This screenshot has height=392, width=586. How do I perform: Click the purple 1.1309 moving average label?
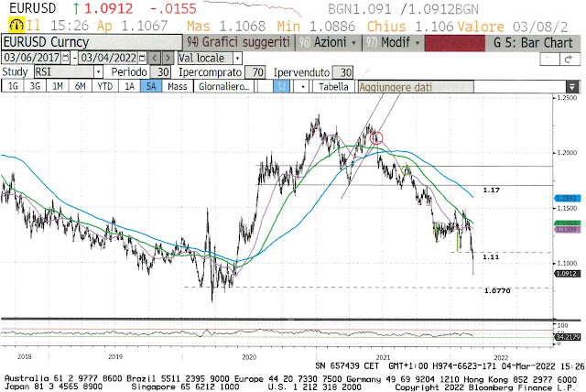point(567,230)
